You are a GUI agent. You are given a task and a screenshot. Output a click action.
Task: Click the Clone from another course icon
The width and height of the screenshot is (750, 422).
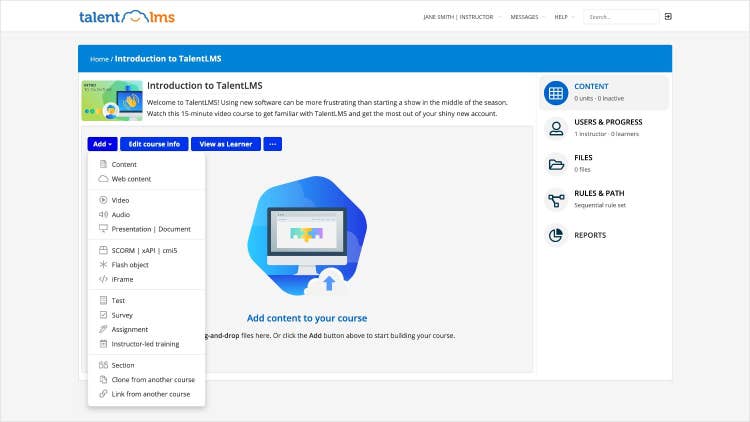(103, 379)
